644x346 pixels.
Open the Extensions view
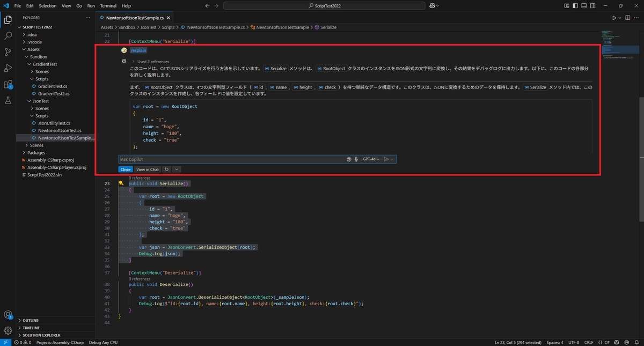(x=8, y=84)
